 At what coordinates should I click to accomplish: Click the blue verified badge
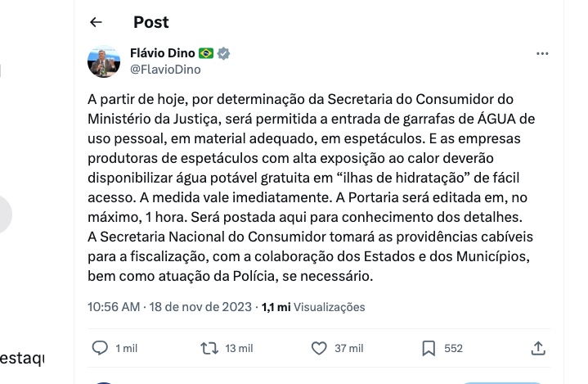[223, 53]
